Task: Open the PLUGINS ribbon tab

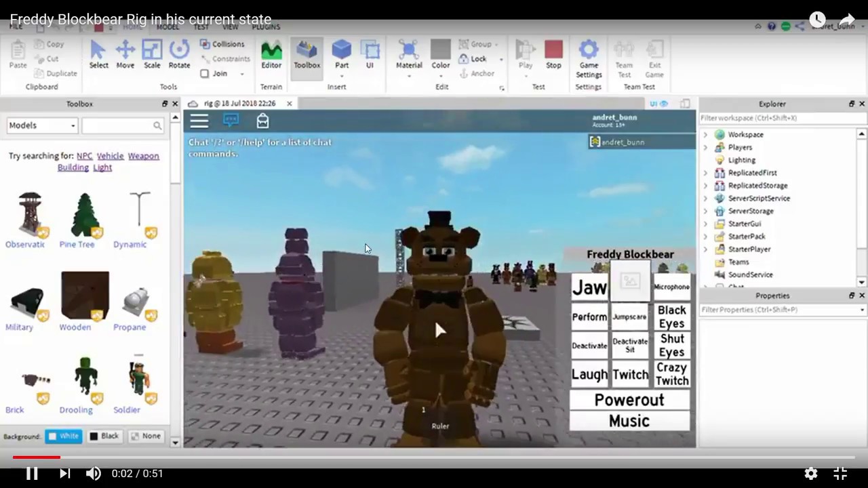Action: 266,27
